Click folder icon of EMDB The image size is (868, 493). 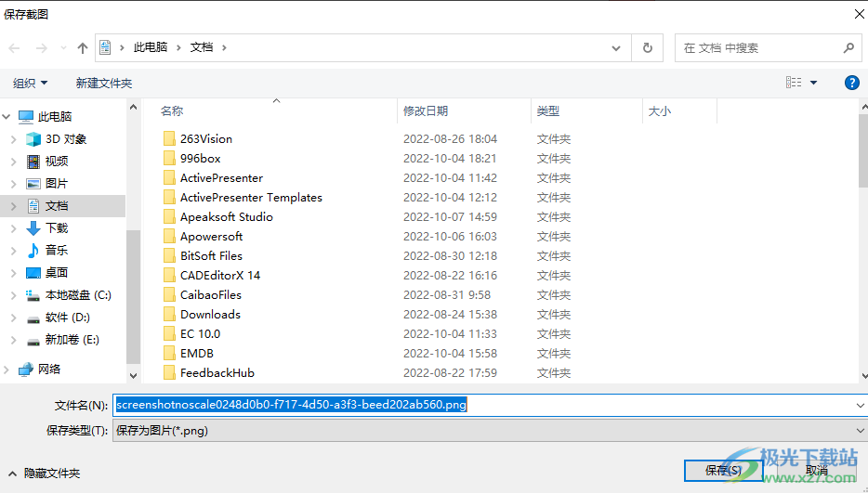169,353
